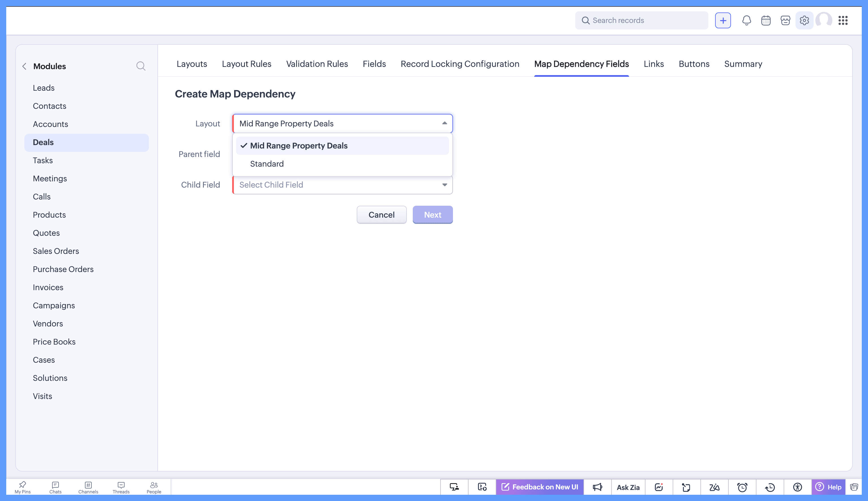Select Mid Range Property Deals option
This screenshot has height=501, width=868.
[x=298, y=146]
